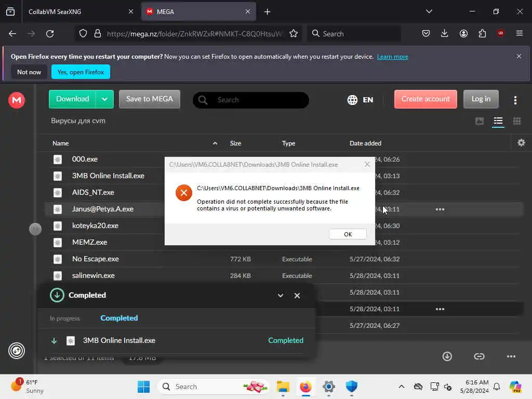
Task: Select No Escape.exe file row
Action: [284, 259]
